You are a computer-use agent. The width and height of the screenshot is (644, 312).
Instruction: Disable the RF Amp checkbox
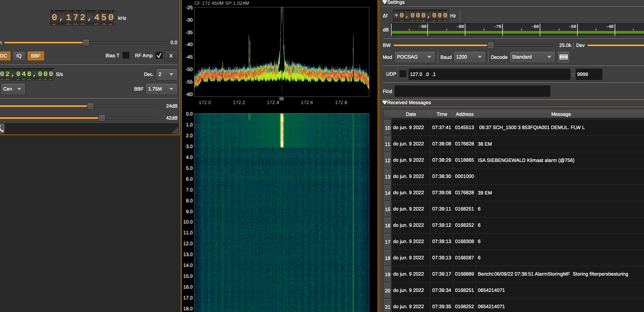point(159,55)
